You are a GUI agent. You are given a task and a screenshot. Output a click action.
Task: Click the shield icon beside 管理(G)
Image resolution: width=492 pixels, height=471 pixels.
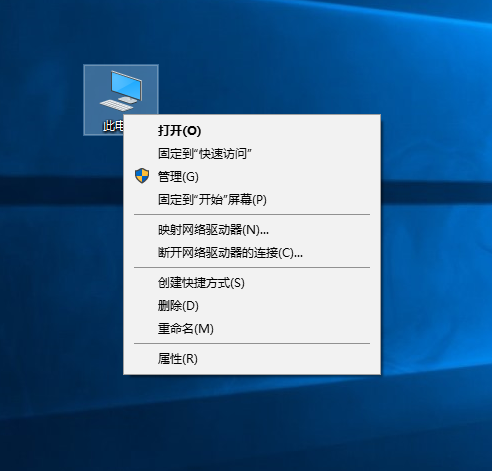pyautogui.click(x=142, y=176)
